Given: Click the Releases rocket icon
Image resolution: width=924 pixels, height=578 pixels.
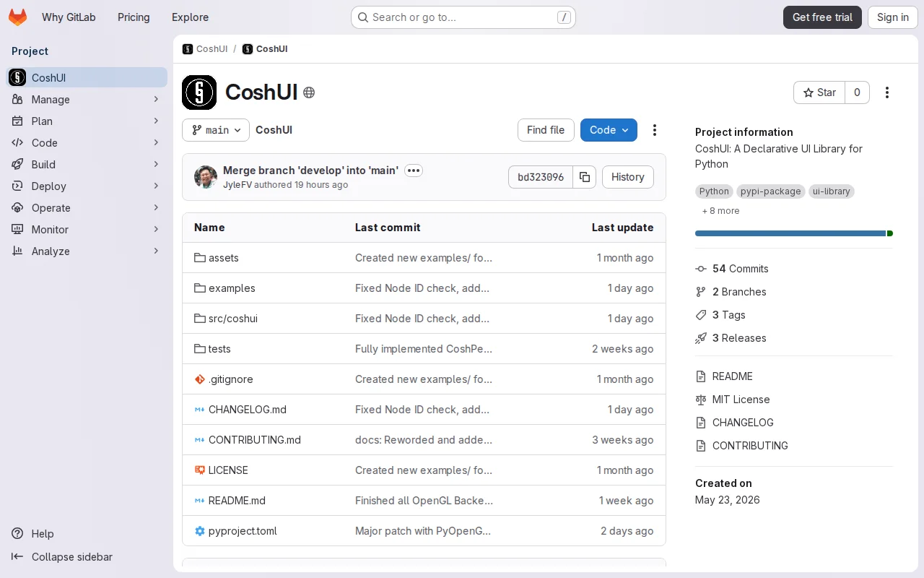Looking at the screenshot, I should [x=701, y=338].
